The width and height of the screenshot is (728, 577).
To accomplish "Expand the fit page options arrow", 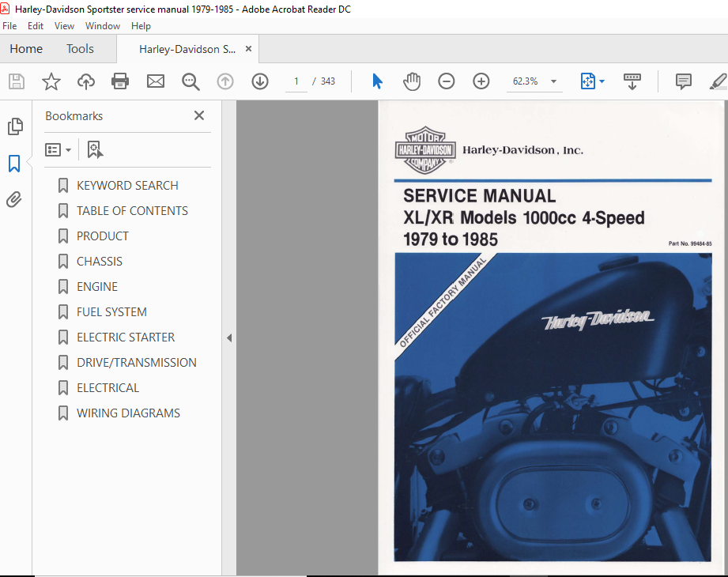I will [x=602, y=81].
